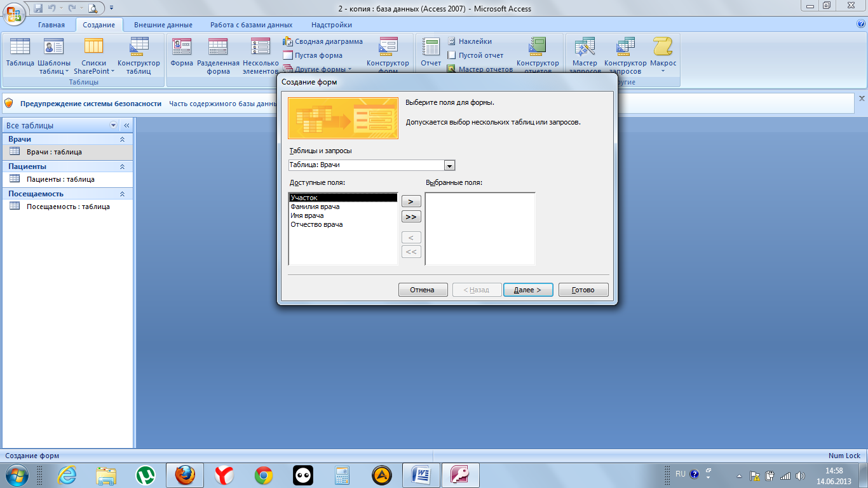Open the Внешние данные tab
This screenshot has width=868, height=488.
click(x=163, y=25)
